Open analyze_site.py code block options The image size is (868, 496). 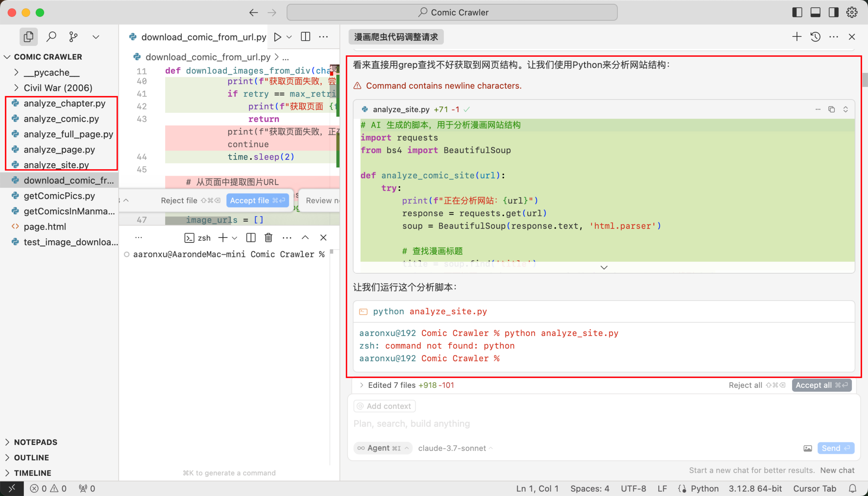point(818,109)
